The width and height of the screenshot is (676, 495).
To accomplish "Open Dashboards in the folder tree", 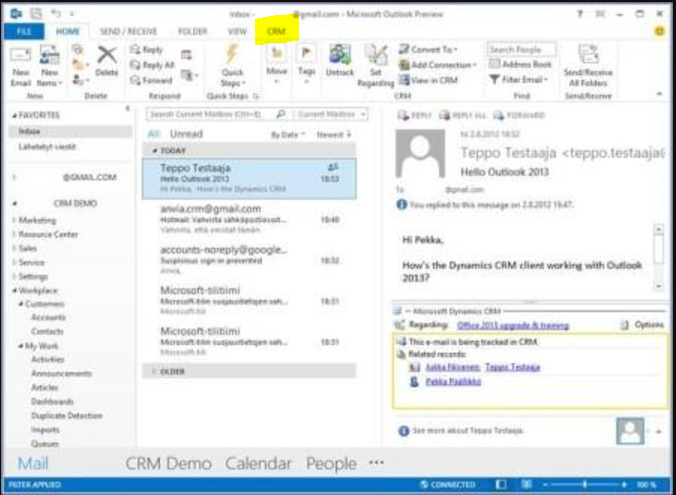I will click(52, 401).
